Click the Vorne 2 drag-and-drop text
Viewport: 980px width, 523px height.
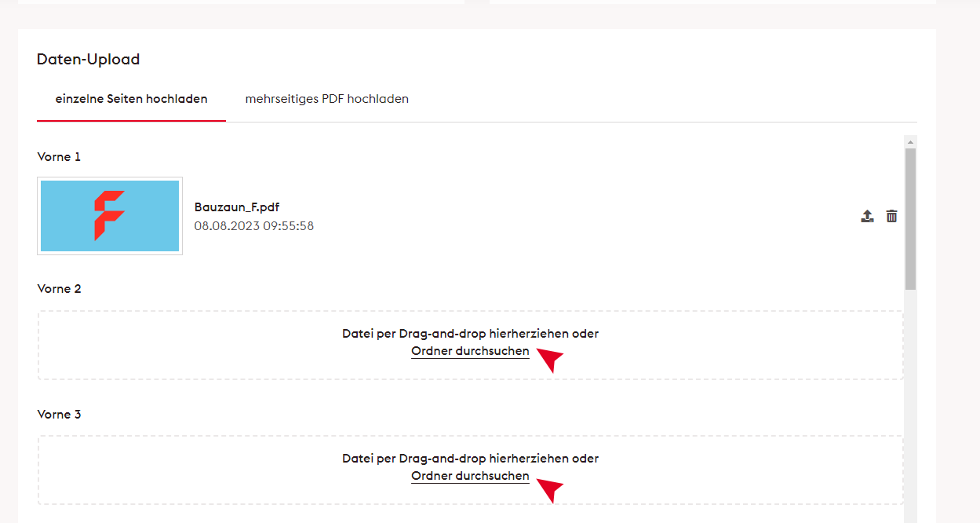(470, 333)
